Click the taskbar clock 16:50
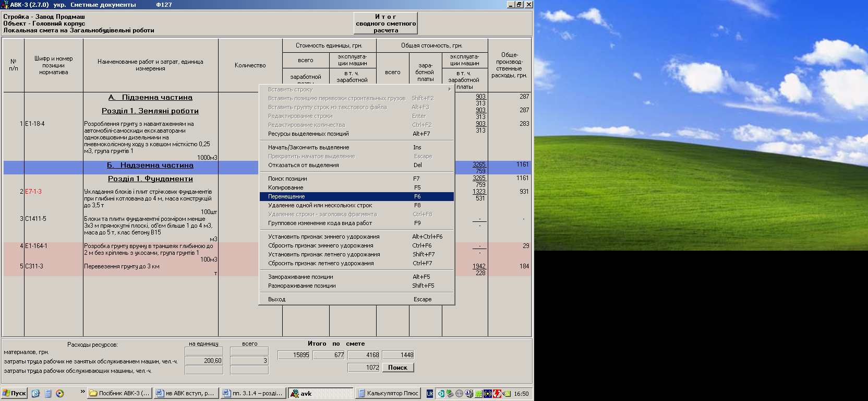This screenshot has height=401, width=868. (x=521, y=394)
